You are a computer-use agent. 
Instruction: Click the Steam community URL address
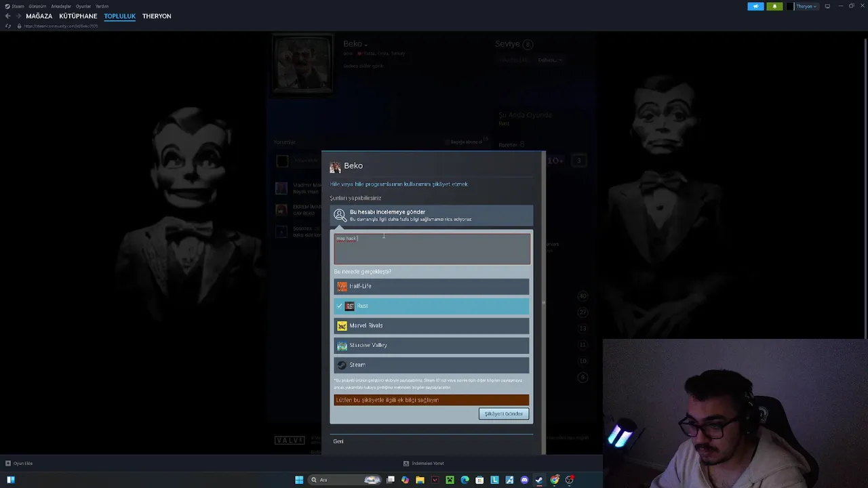click(61, 26)
